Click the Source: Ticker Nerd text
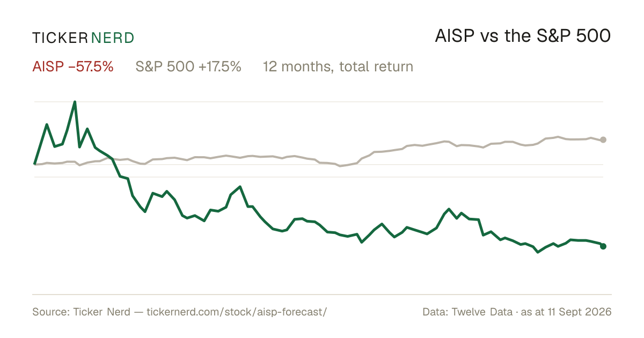This screenshot has width=644, height=338. [x=81, y=312]
